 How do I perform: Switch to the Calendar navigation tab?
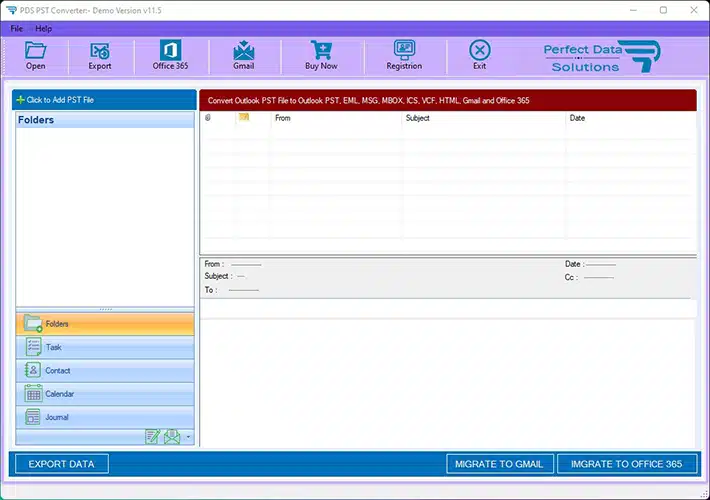coord(105,394)
